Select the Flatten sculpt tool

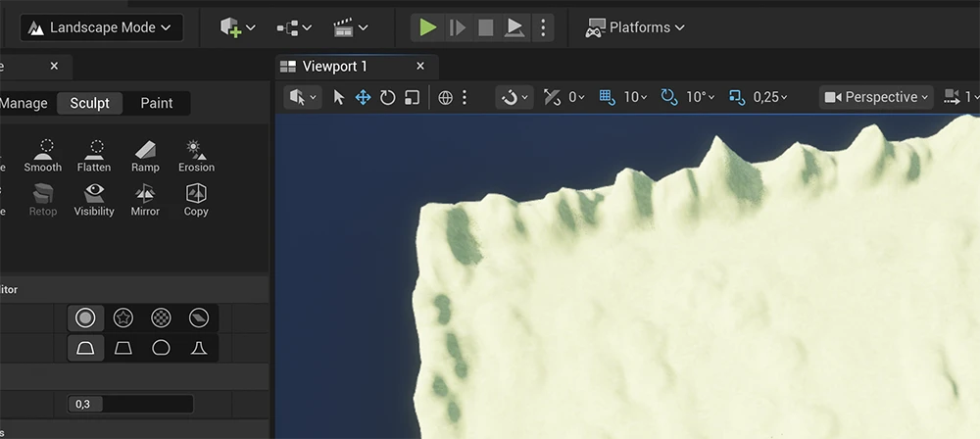point(94,155)
